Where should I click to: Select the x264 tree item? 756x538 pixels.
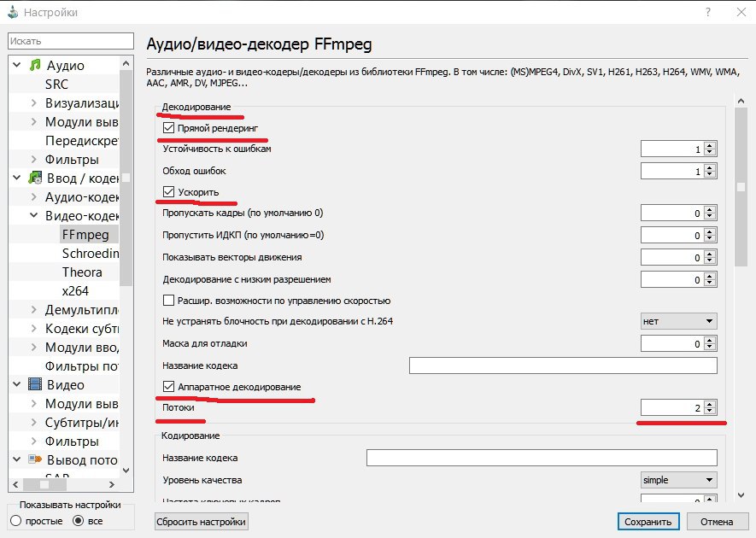[75, 290]
